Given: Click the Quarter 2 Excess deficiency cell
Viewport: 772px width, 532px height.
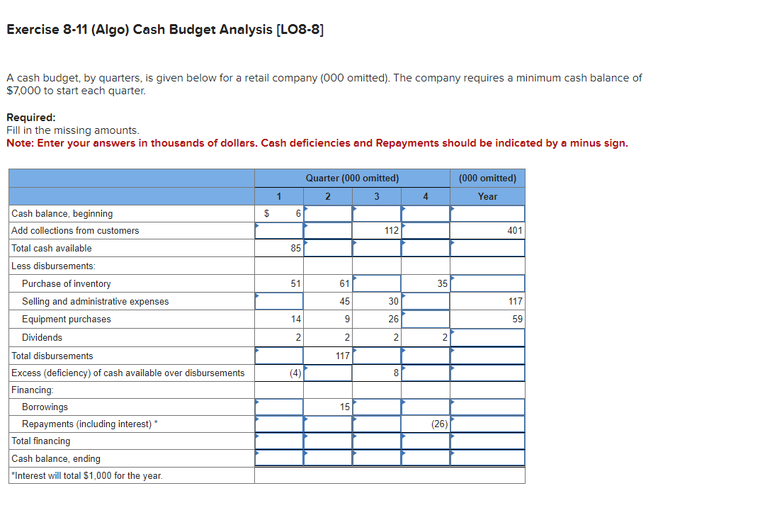Looking at the screenshot, I should [x=327, y=373].
